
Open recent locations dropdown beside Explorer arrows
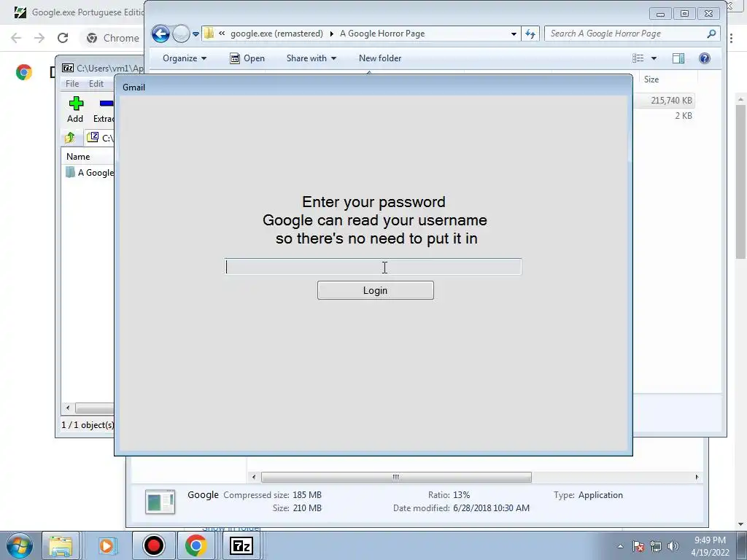click(196, 34)
